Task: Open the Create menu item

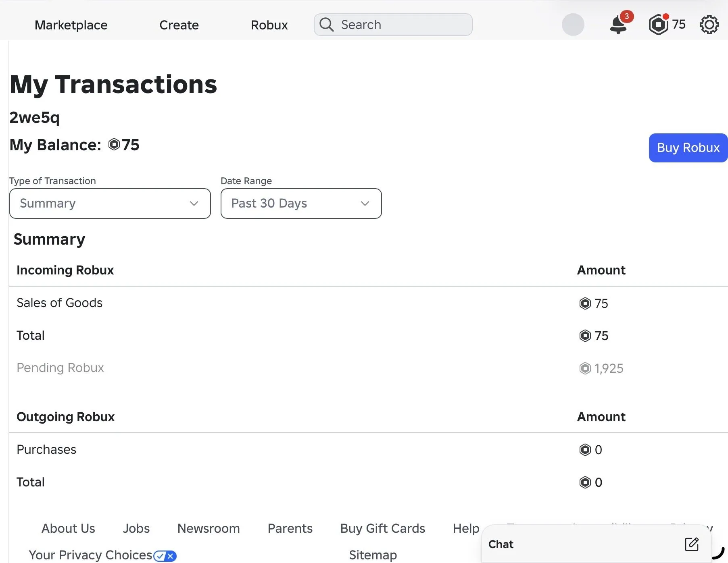Action: [x=179, y=25]
